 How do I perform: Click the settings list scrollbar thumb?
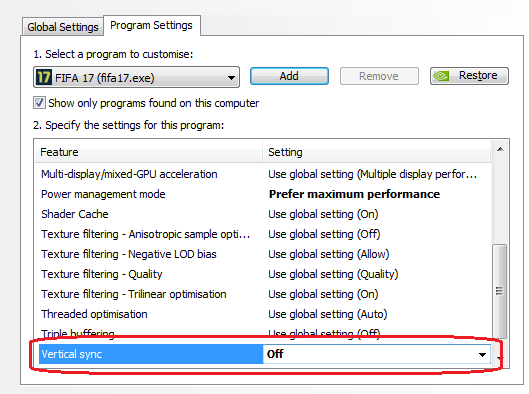click(x=499, y=291)
